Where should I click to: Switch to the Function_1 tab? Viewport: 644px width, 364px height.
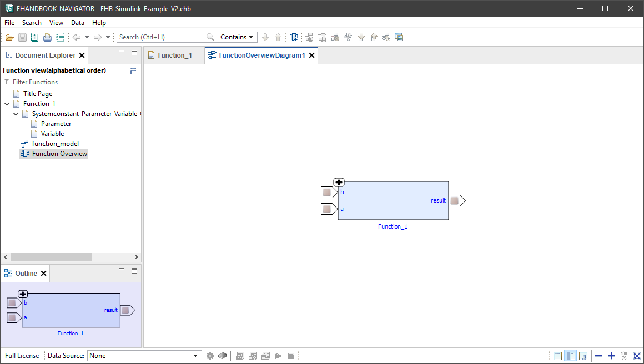174,55
